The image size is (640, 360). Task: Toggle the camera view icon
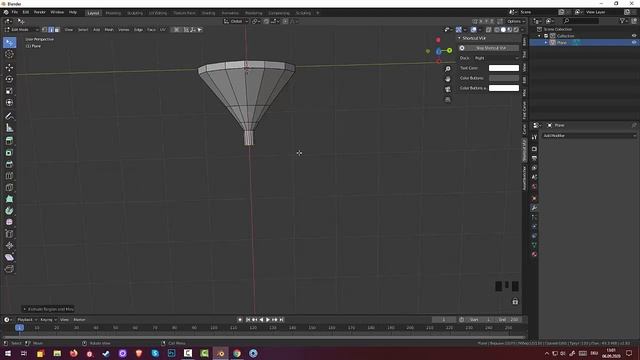448,89
